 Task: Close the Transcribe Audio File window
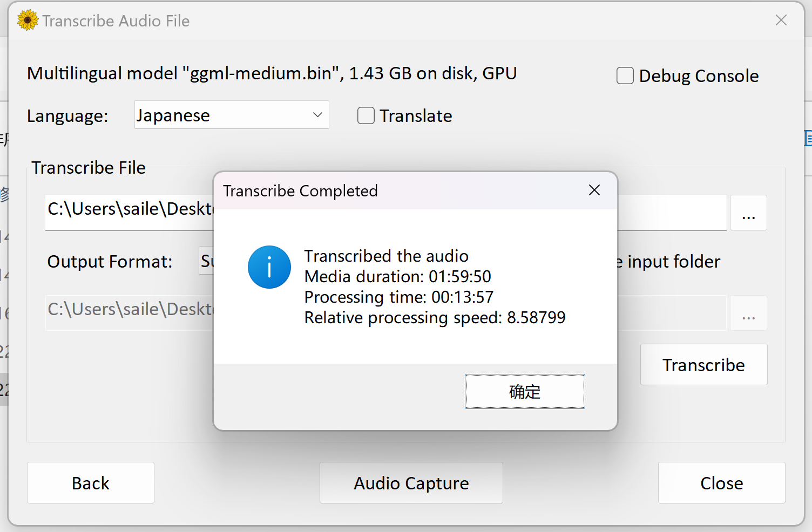pyautogui.click(x=781, y=21)
